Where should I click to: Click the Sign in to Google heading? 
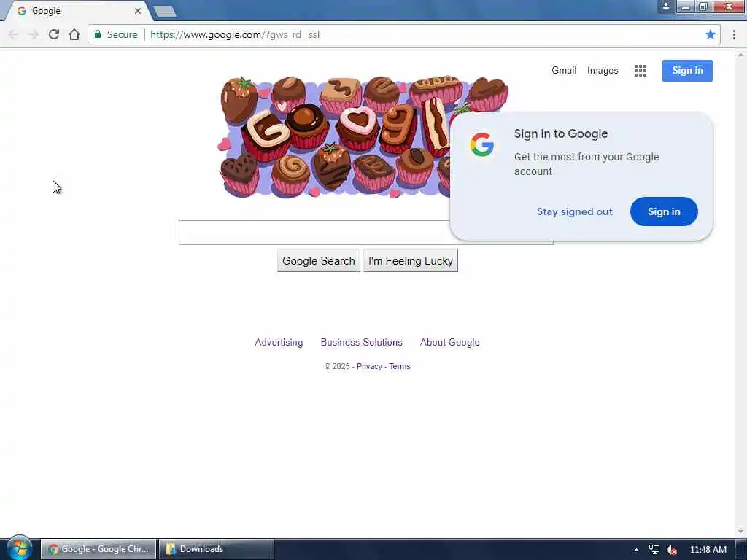[561, 134]
